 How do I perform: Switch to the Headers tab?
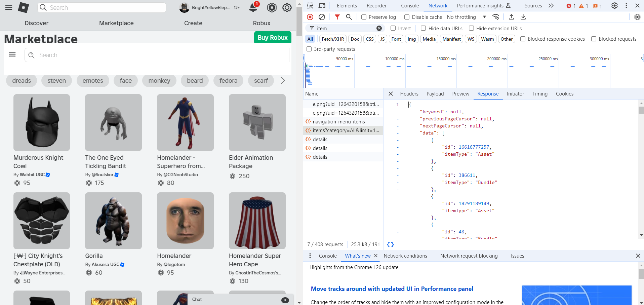[x=409, y=94]
